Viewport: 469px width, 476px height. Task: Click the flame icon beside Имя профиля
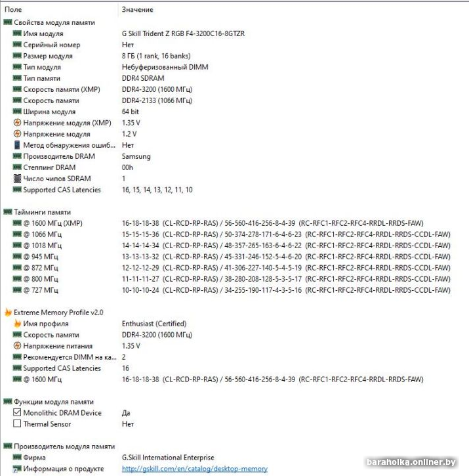17,324
